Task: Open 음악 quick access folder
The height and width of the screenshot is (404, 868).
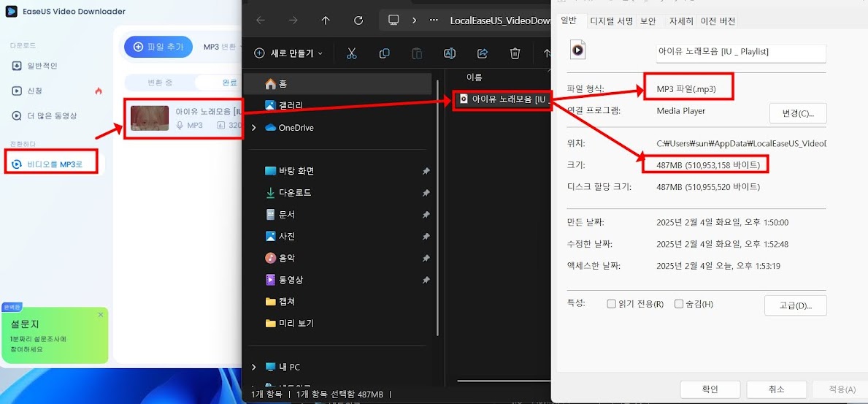Action: click(x=280, y=258)
